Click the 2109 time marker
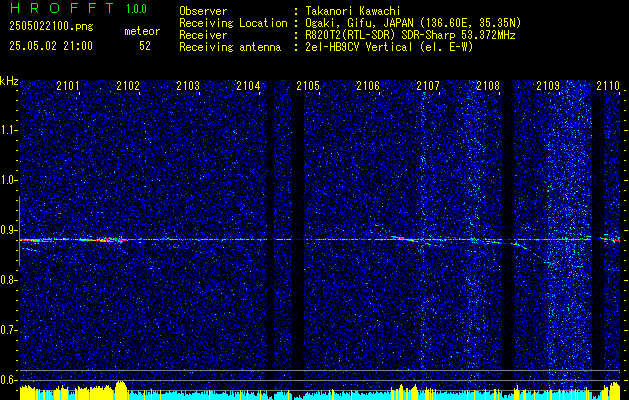Image resolution: width=629 pixels, height=400 pixels. click(x=548, y=85)
